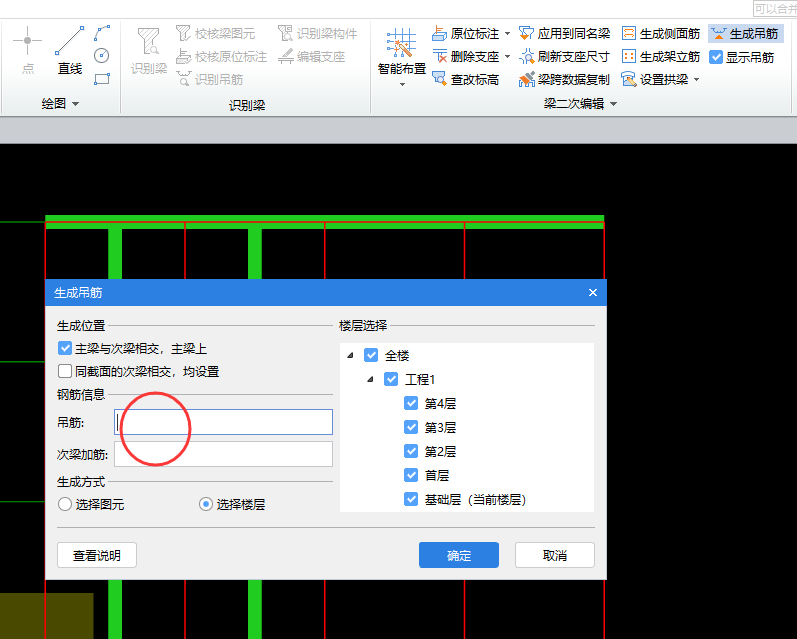Click 识别梁构件 in the ribbon
Viewport: 797px width, 639px height.
(317, 34)
